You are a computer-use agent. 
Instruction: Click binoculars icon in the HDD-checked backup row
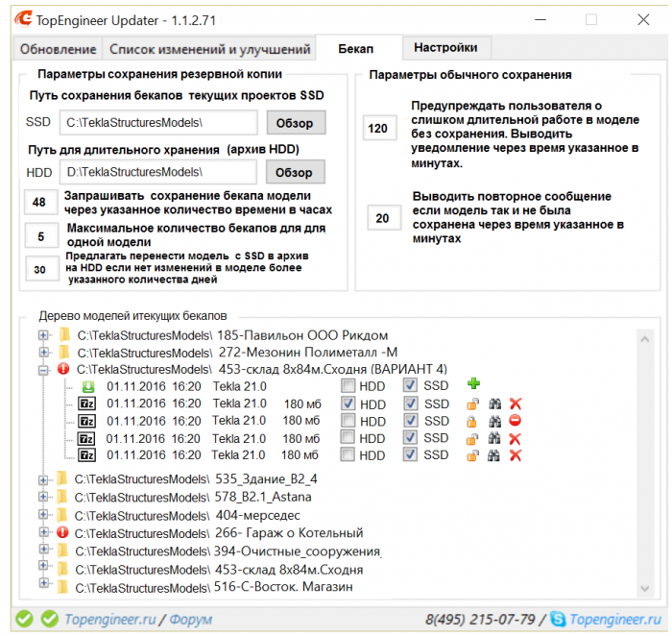(494, 404)
